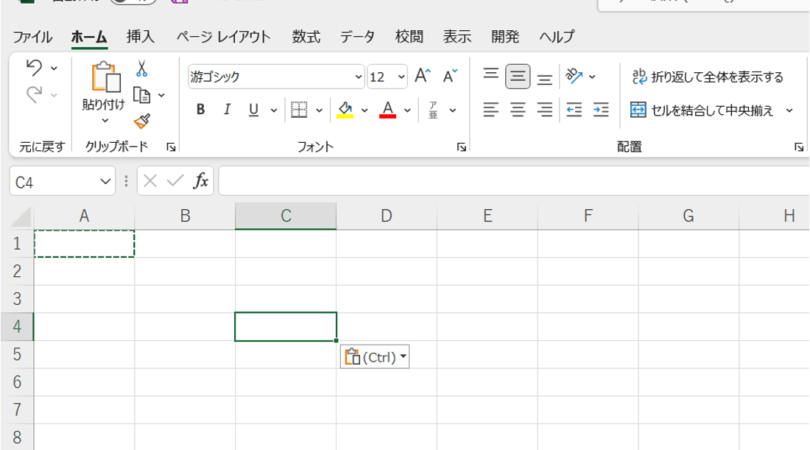Open the font name dropdown

(x=358, y=77)
